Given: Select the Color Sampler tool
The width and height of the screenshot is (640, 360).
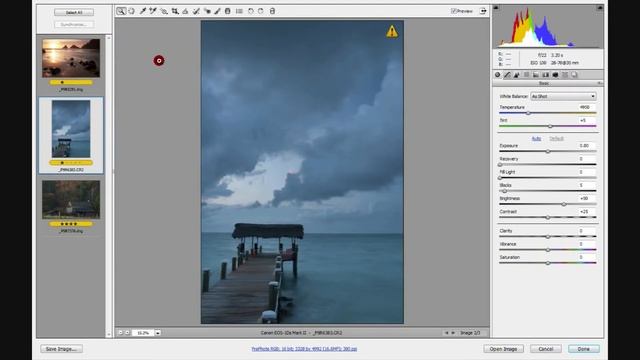Looking at the screenshot, I should click(153, 11).
